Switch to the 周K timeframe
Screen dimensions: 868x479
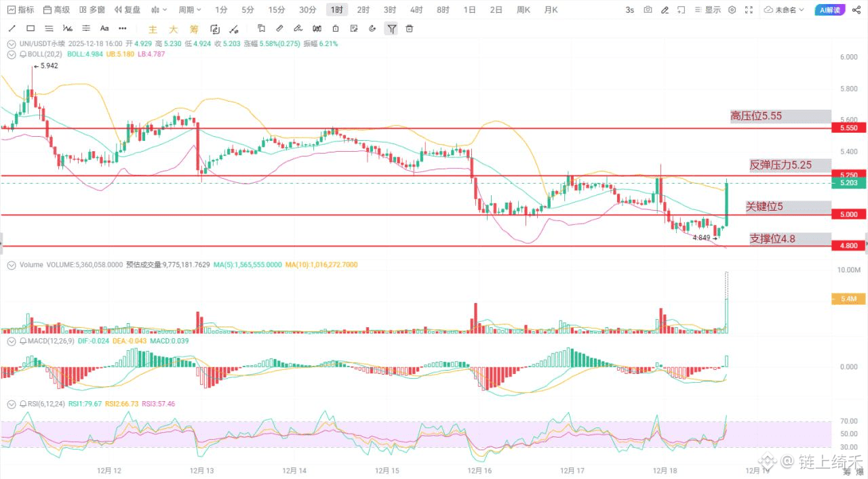523,10
